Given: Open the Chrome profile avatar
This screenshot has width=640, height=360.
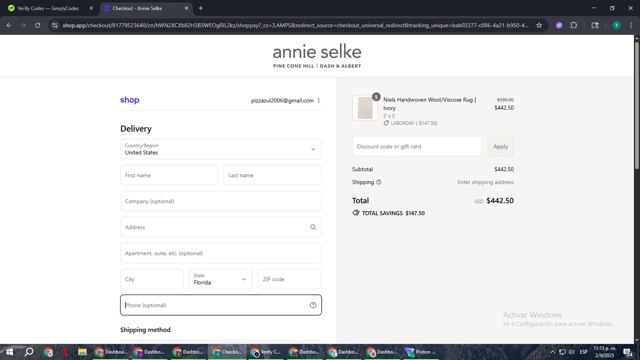Looking at the screenshot, I should pos(616,25).
